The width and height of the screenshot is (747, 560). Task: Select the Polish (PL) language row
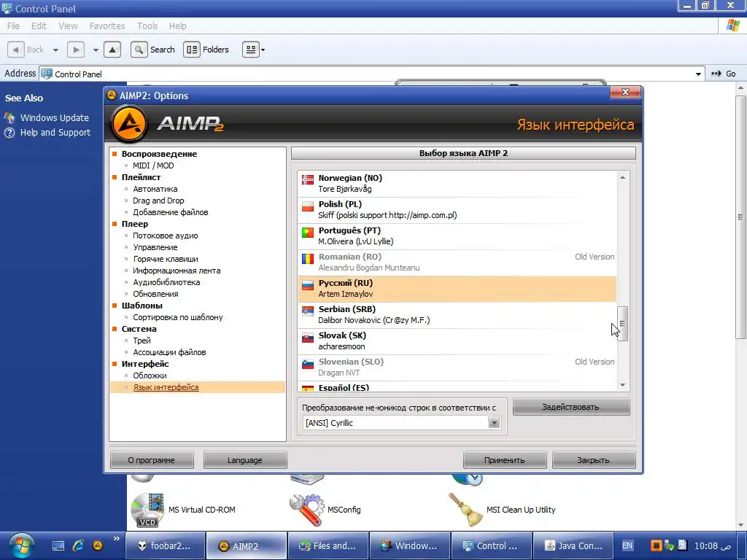(x=457, y=210)
